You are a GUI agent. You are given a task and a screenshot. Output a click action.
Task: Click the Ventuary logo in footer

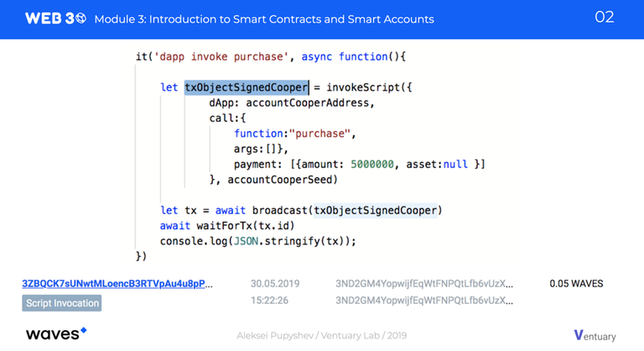tap(595, 335)
